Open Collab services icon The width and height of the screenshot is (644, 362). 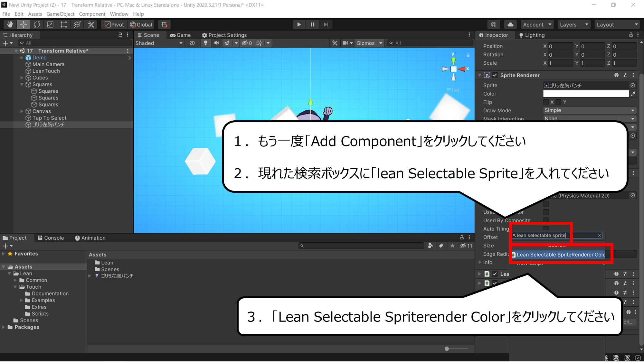coord(494,24)
